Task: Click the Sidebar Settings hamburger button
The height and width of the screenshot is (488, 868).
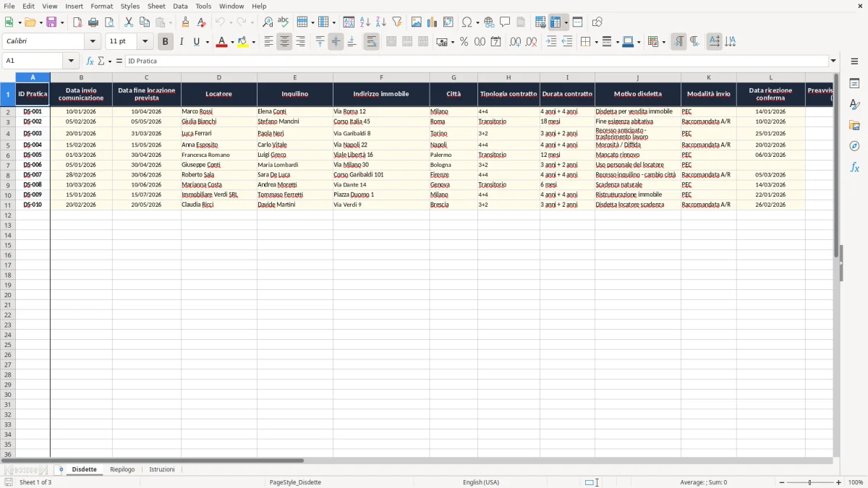Action: [x=854, y=61]
